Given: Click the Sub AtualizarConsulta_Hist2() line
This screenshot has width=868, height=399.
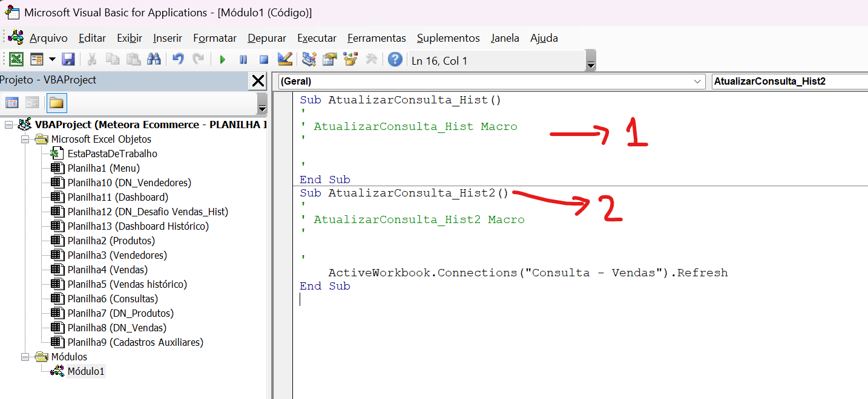Looking at the screenshot, I should pos(404,193).
